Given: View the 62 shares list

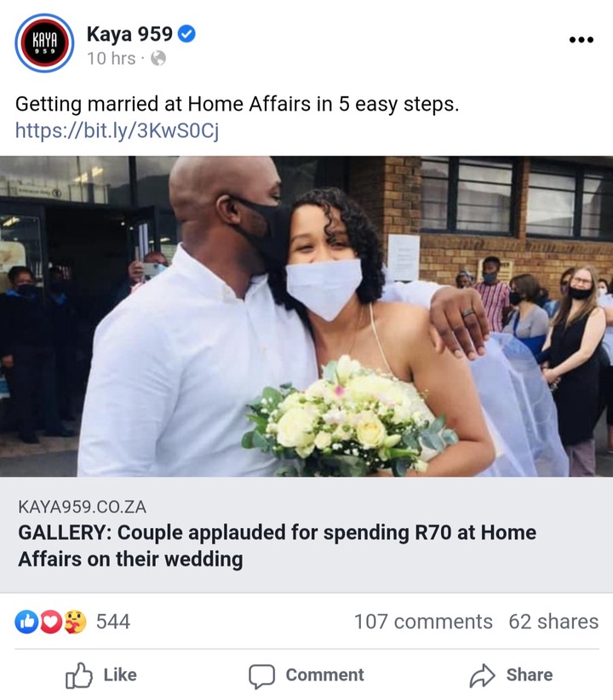Looking at the screenshot, I should 553,622.
